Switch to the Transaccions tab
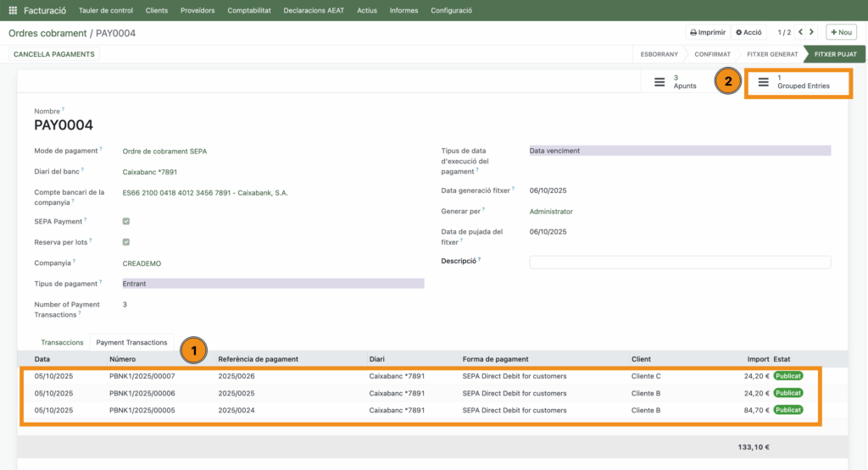The height and width of the screenshot is (470, 868). click(63, 342)
